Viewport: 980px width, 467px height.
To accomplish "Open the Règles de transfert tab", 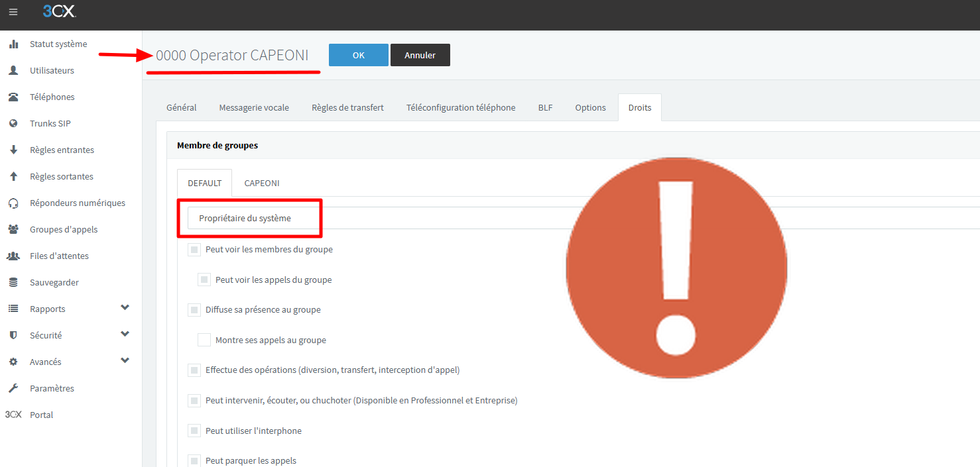I will click(347, 107).
